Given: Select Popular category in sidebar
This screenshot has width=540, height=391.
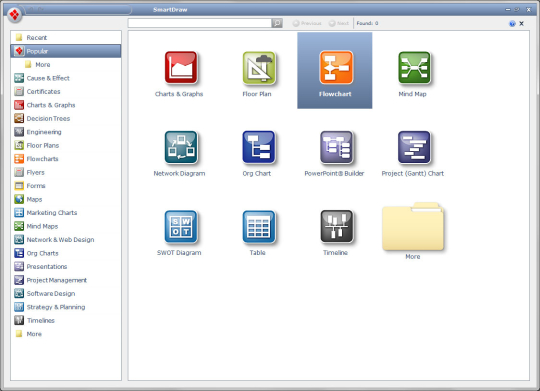Looking at the screenshot, I should pyautogui.click(x=66, y=51).
